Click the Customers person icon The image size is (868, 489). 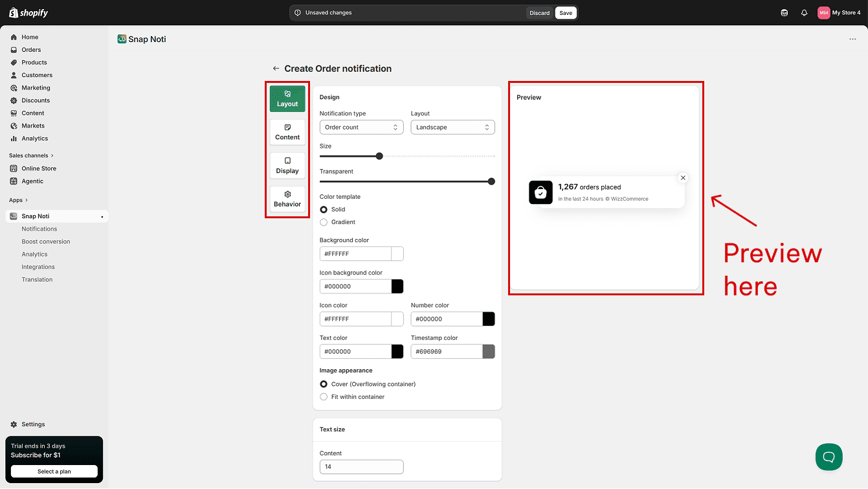(x=14, y=75)
